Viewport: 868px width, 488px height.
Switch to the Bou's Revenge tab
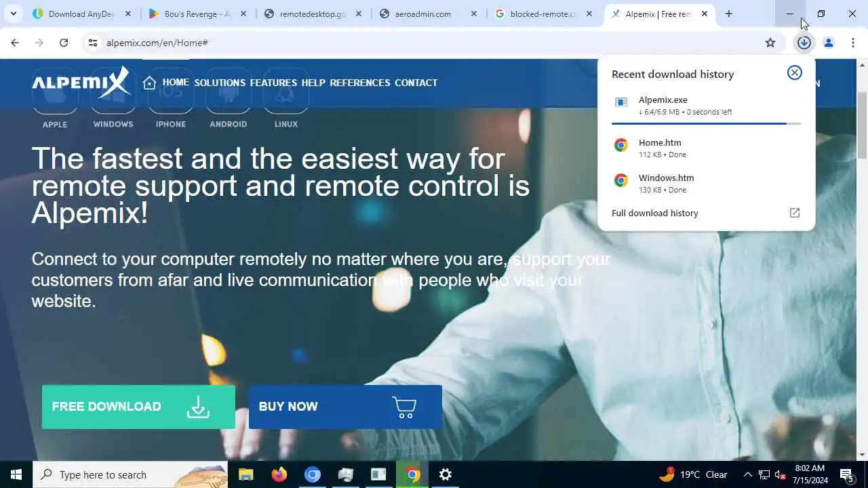(198, 14)
